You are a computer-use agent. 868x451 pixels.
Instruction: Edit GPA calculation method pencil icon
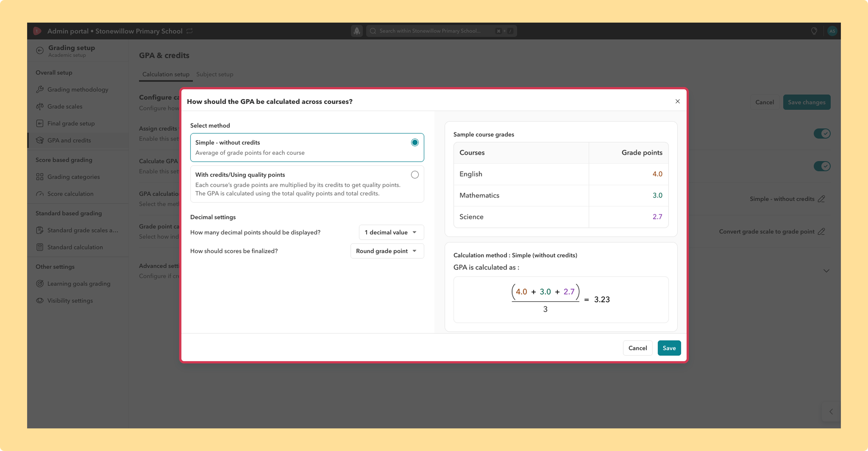coord(822,199)
